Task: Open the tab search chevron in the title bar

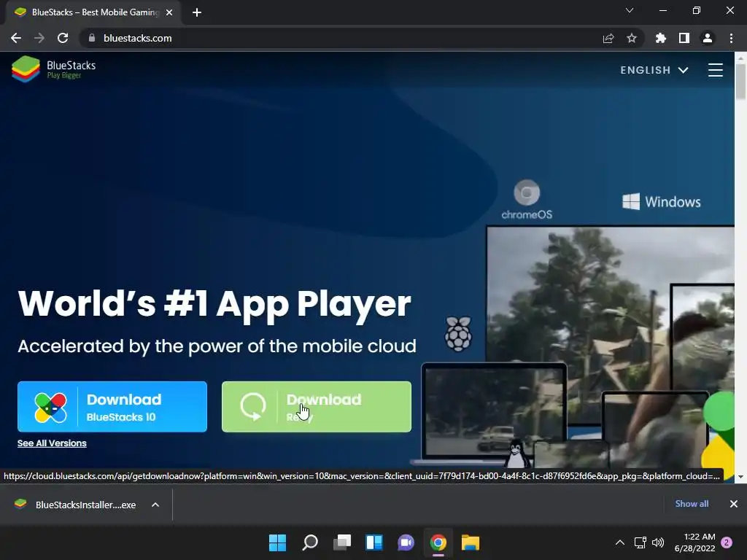Action: pyautogui.click(x=630, y=10)
